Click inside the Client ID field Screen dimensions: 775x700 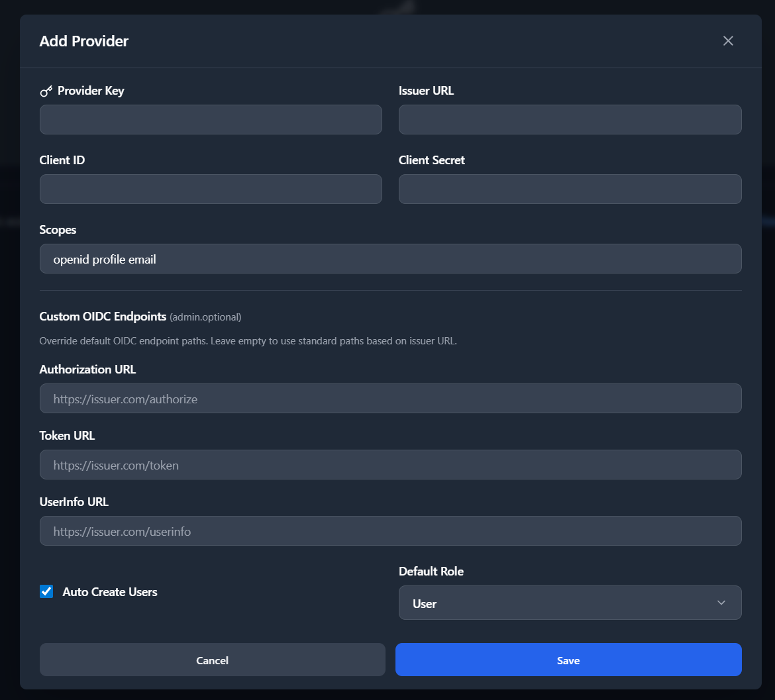(211, 189)
